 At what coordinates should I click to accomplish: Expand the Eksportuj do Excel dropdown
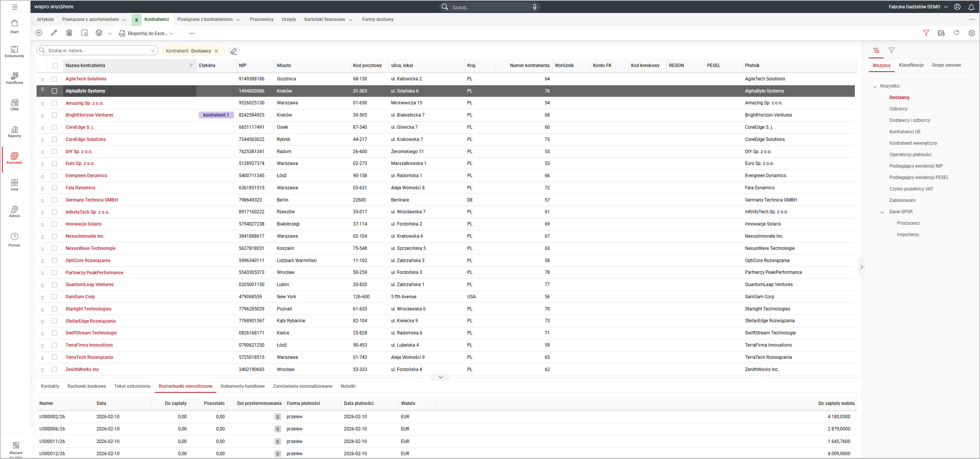click(x=171, y=34)
